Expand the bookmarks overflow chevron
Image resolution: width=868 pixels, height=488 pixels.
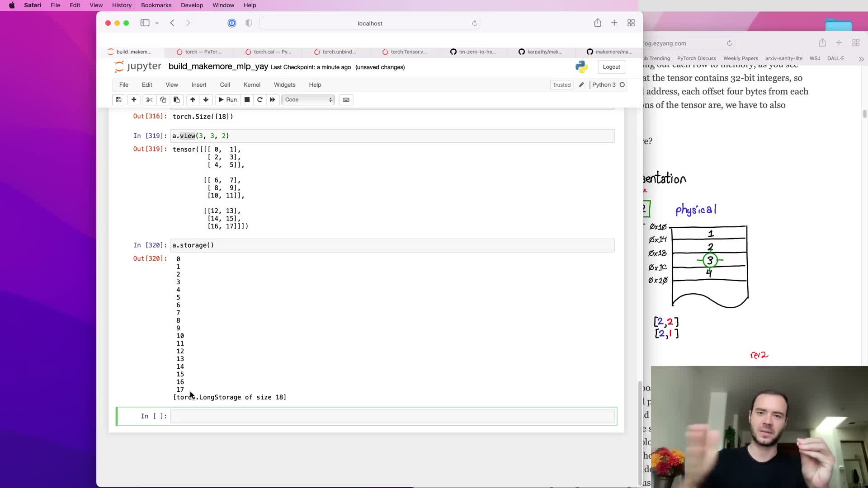(x=861, y=59)
